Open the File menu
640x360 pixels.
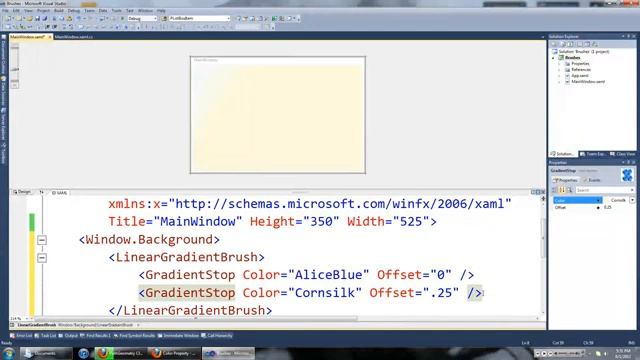tap(5, 11)
